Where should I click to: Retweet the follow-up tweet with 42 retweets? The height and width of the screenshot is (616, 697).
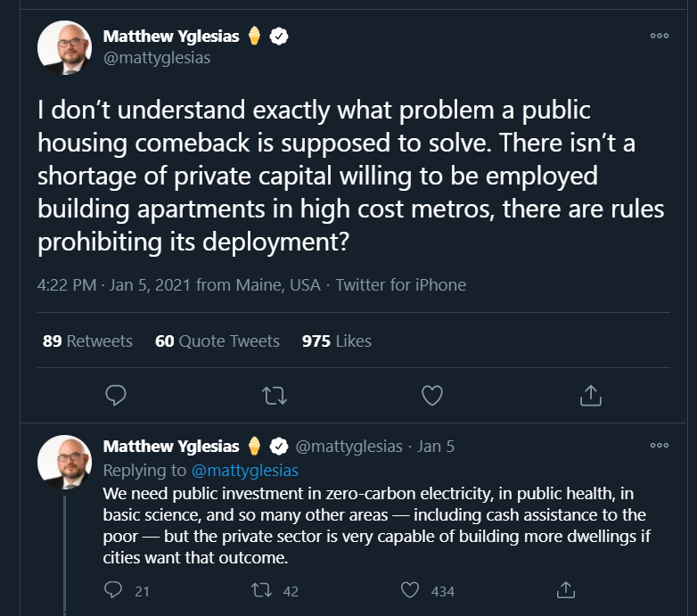pos(261,590)
